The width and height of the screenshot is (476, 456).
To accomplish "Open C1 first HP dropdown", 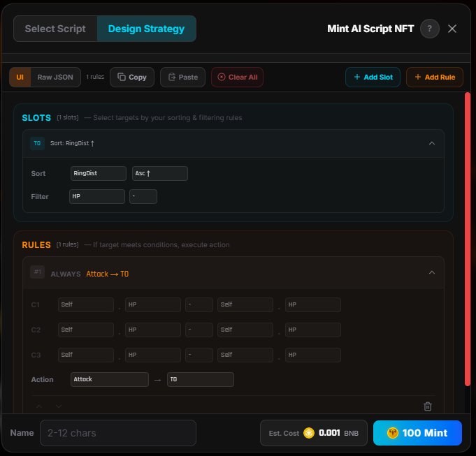I will (153, 304).
